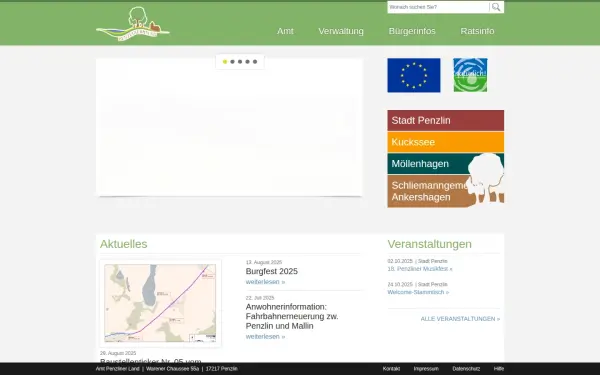Click Kontakt in the footer

(391, 369)
